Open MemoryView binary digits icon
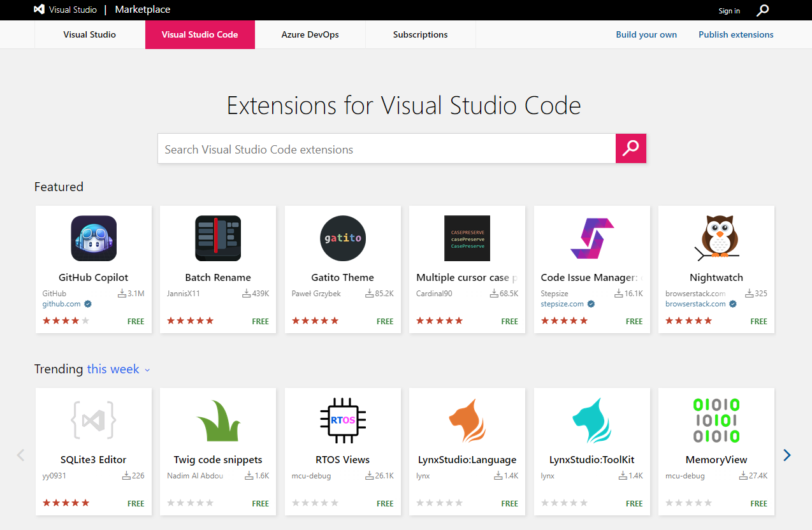Viewport: 812px width, 530px height. coord(716,420)
